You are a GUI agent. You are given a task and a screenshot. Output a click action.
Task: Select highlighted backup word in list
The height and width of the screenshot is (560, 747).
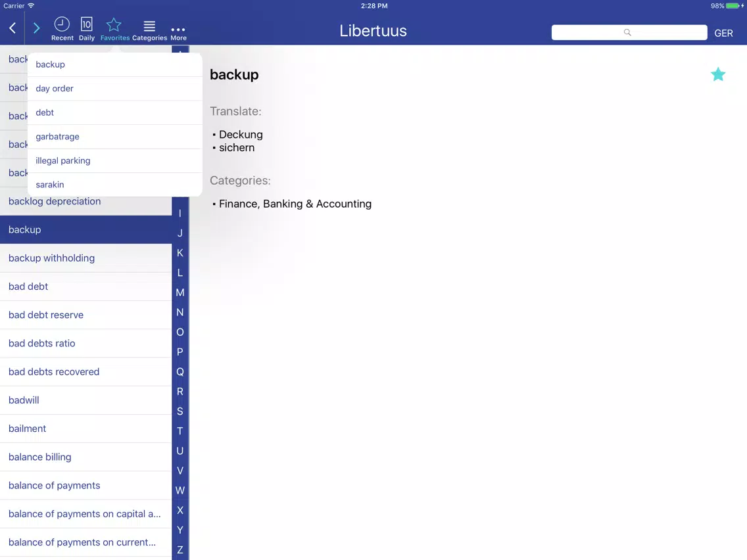85,229
